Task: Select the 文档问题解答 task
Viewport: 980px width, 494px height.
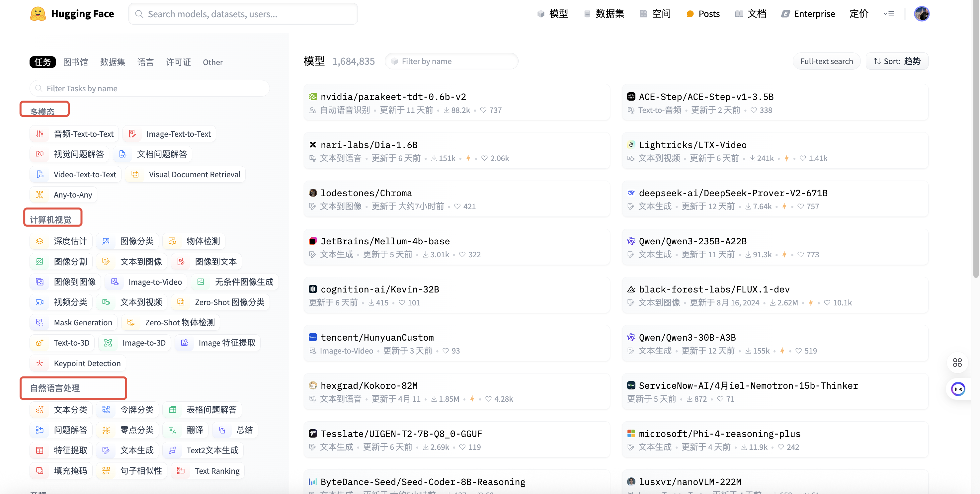Action: point(153,154)
